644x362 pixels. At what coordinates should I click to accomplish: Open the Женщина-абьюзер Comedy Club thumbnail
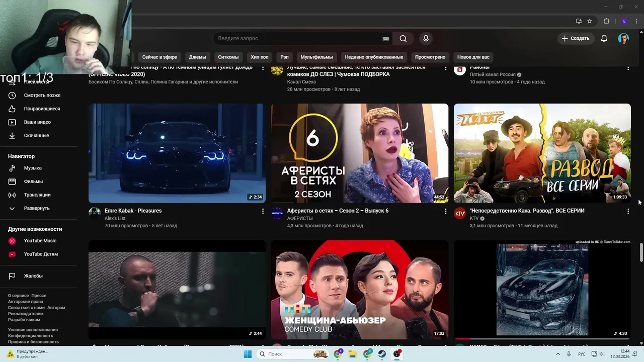tap(360, 290)
